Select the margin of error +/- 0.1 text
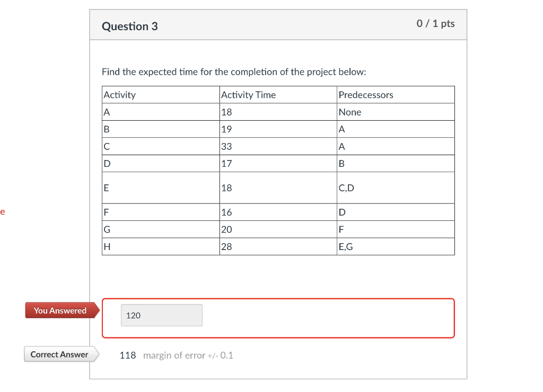543x392 pixels. point(188,355)
